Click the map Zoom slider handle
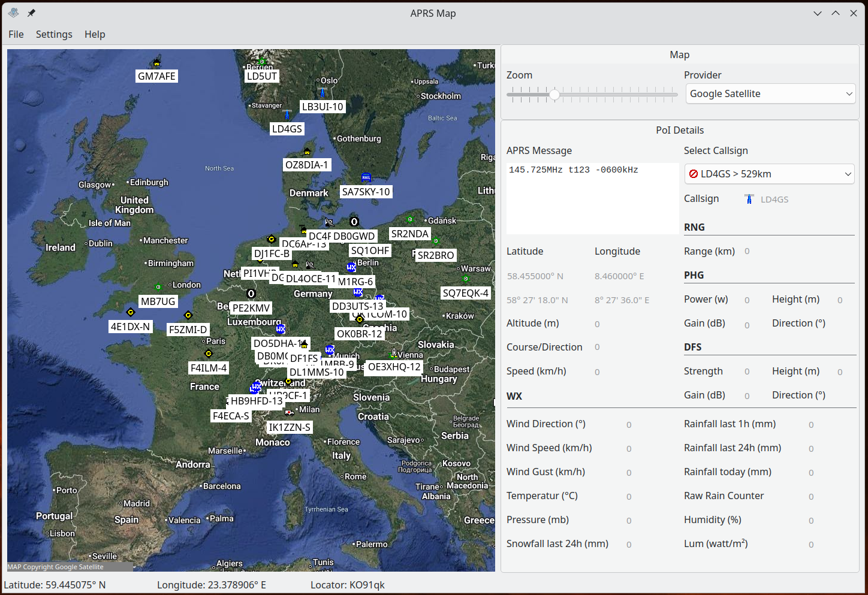Screen dimensions: 868x595 554,94
